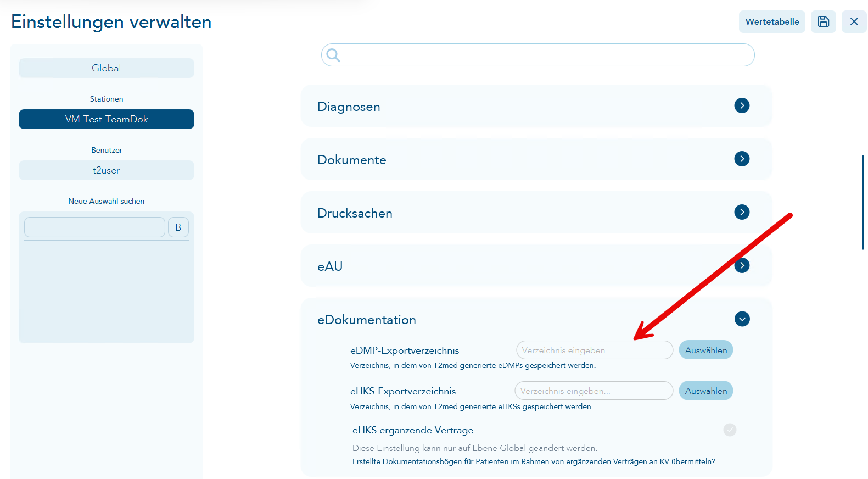Click Auswählen for eHKS-Exportverzeichnis
Image resolution: width=868 pixels, height=479 pixels.
706,391
